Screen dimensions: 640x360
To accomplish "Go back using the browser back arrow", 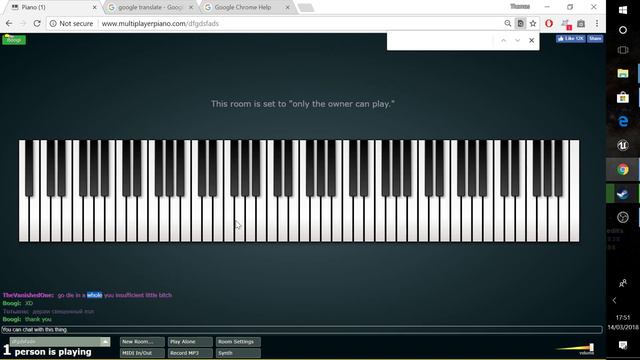I will (x=9, y=24).
